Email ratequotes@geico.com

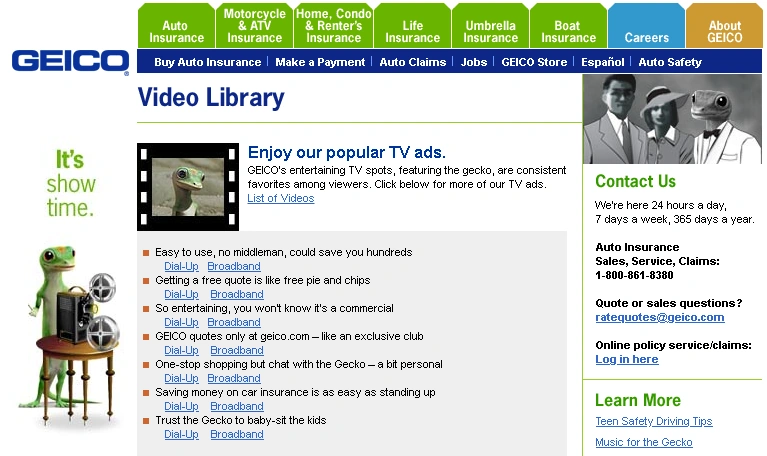[x=659, y=317]
